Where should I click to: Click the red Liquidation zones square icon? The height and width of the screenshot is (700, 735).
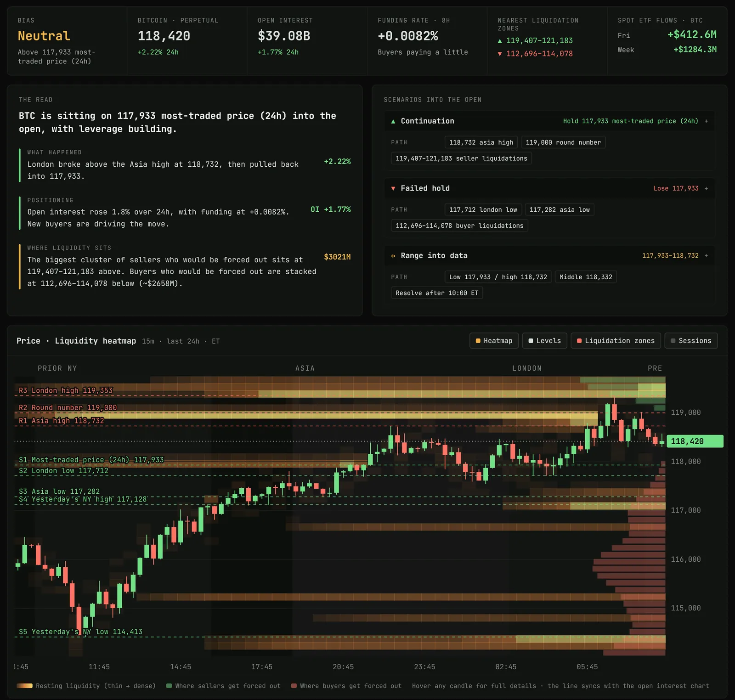click(579, 341)
